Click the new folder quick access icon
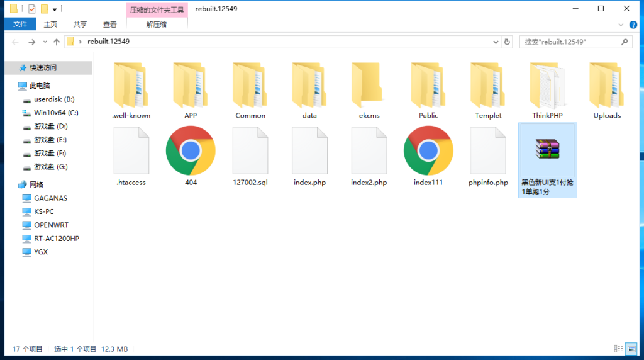This screenshot has width=644, height=360. coord(45,9)
